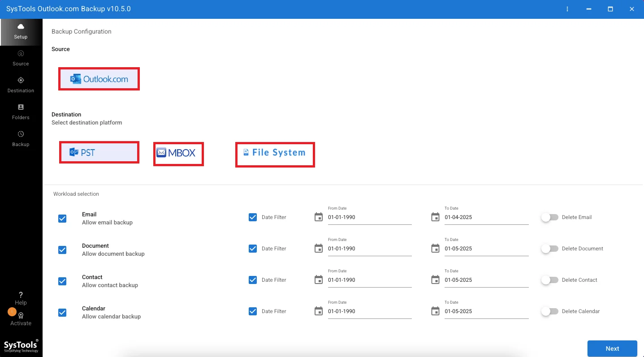This screenshot has height=357, width=644.
Task: Open Calendar From Date calendar picker icon
Action: point(319,311)
